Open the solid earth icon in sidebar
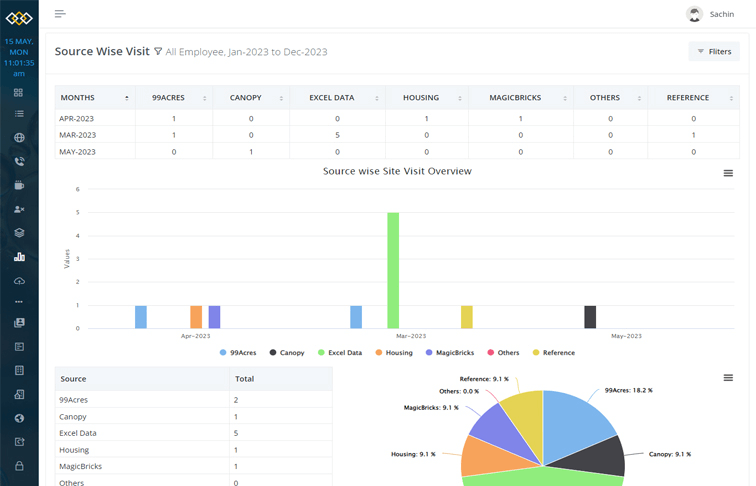Viewport: 756px width, 486px height. click(x=19, y=418)
